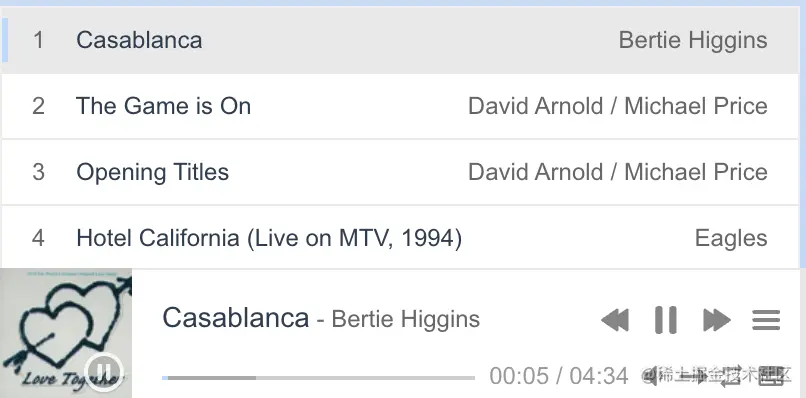806x398 pixels.
Task: Select the Casablanca track in playlist
Action: tap(400, 40)
